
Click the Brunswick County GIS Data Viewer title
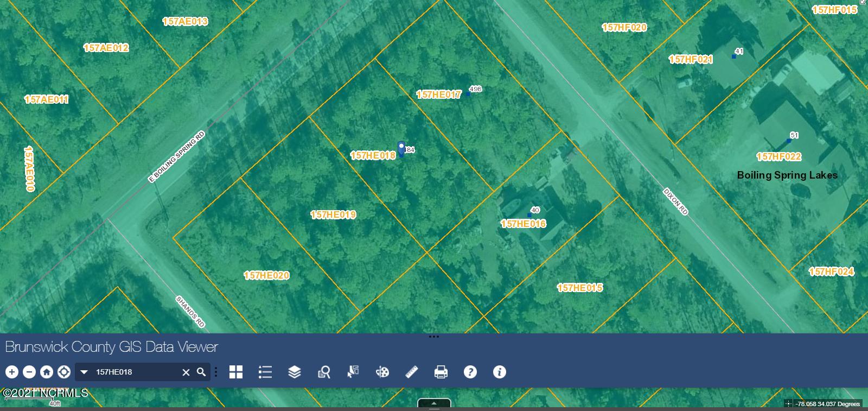point(111,346)
